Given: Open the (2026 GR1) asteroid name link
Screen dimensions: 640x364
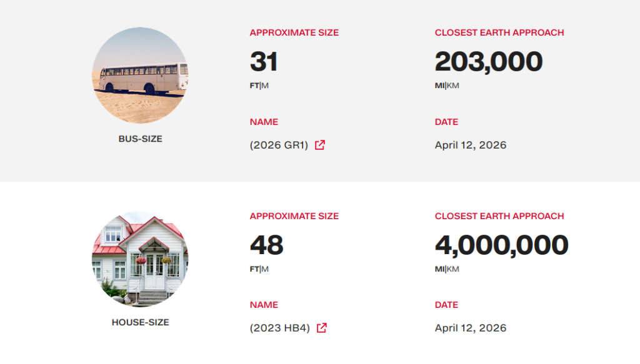Looking at the screenshot, I should 279,145.
